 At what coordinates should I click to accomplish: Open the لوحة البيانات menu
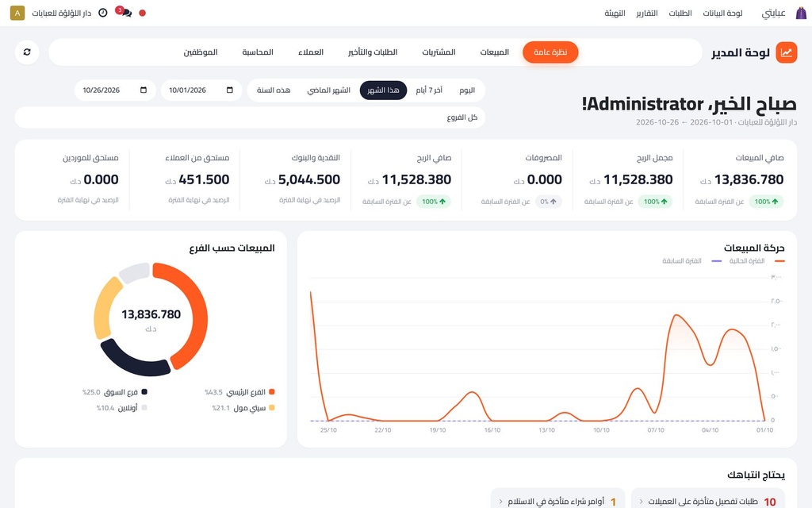[722, 13]
